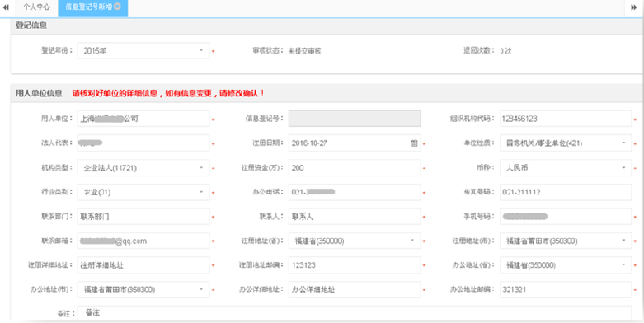The height and width of the screenshot is (323, 644).
Task: Click the tab scroll-right double arrow icon
Action: (x=634, y=7)
